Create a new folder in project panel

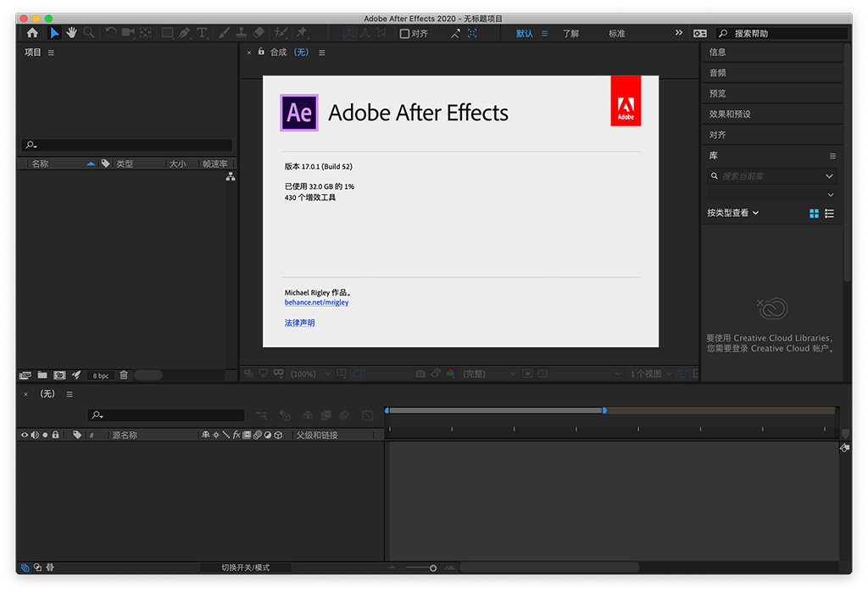click(42, 375)
